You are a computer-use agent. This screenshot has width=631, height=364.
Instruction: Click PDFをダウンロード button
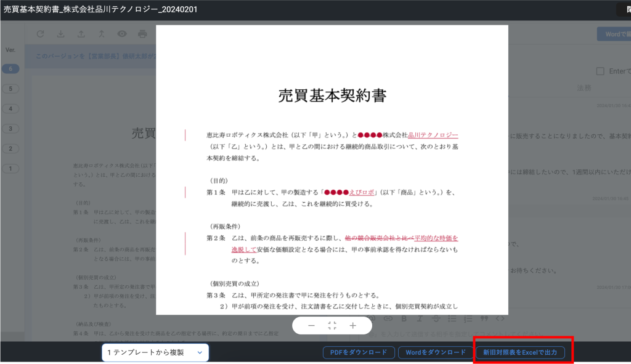[x=358, y=352]
